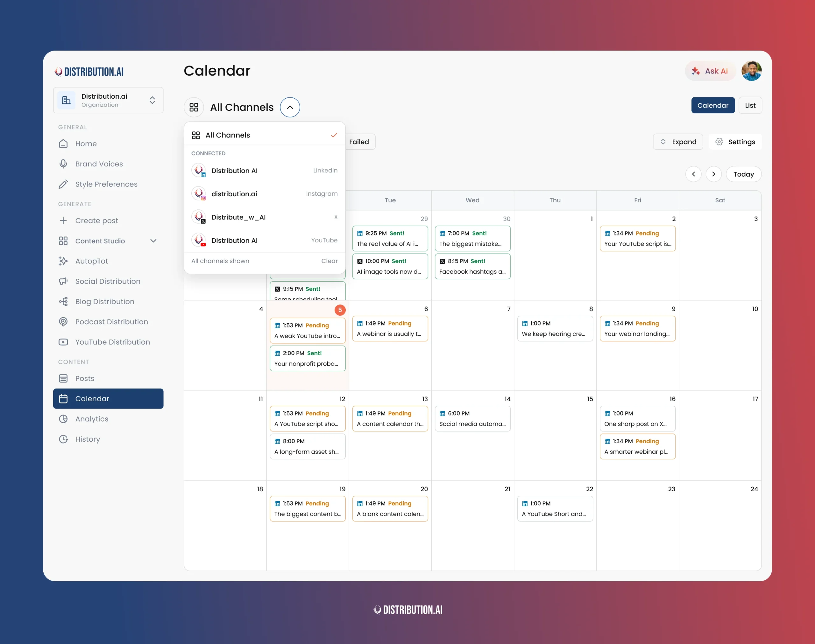Open Analytics in the sidebar
Screen dimensions: 815x644
pos(108,419)
